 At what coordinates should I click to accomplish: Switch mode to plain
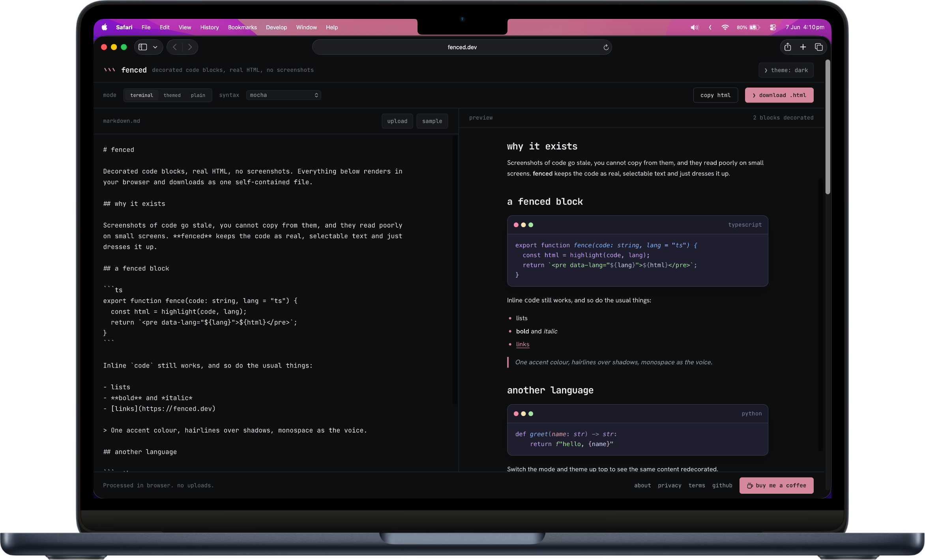(198, 95)
